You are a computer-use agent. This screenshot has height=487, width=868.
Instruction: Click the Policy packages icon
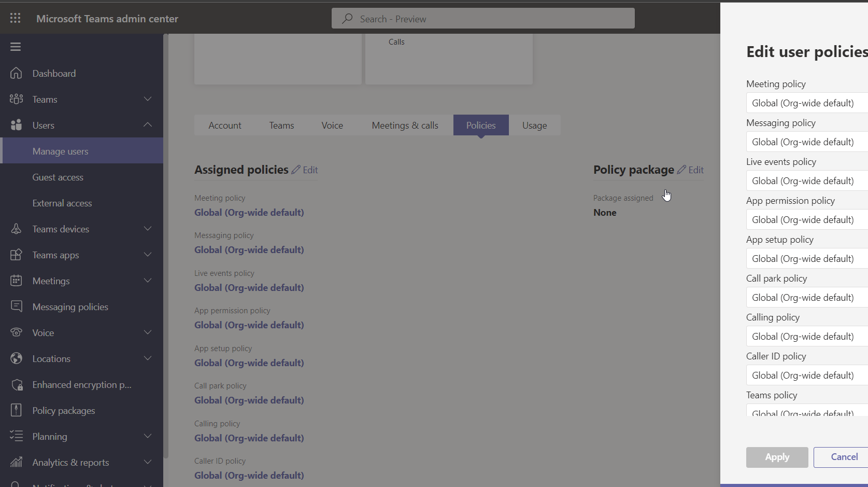click(16, 410)
